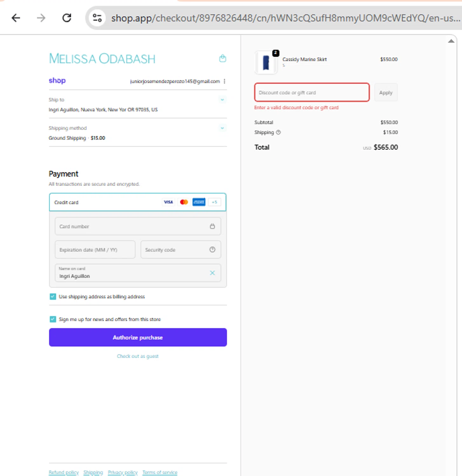Open the shopping bag cart icon
Viewport: 462px width, 476px height.
223,58
